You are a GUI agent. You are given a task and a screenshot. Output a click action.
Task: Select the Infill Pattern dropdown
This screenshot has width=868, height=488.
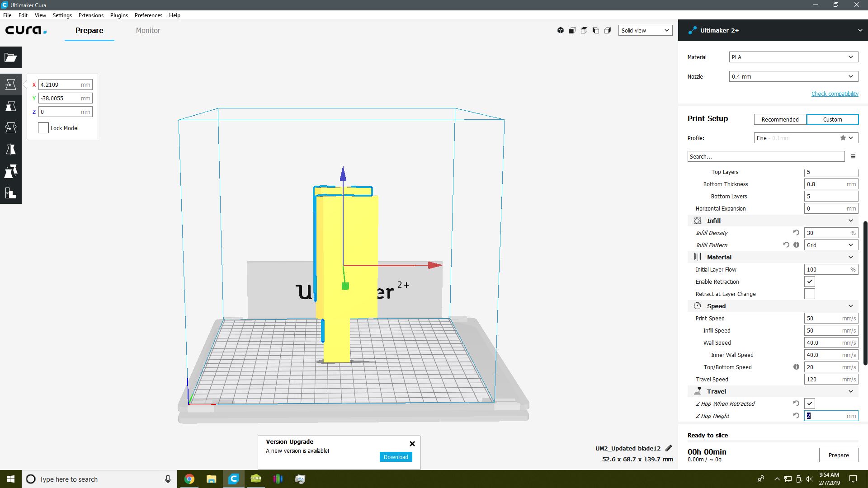click(x=829, y=245)
